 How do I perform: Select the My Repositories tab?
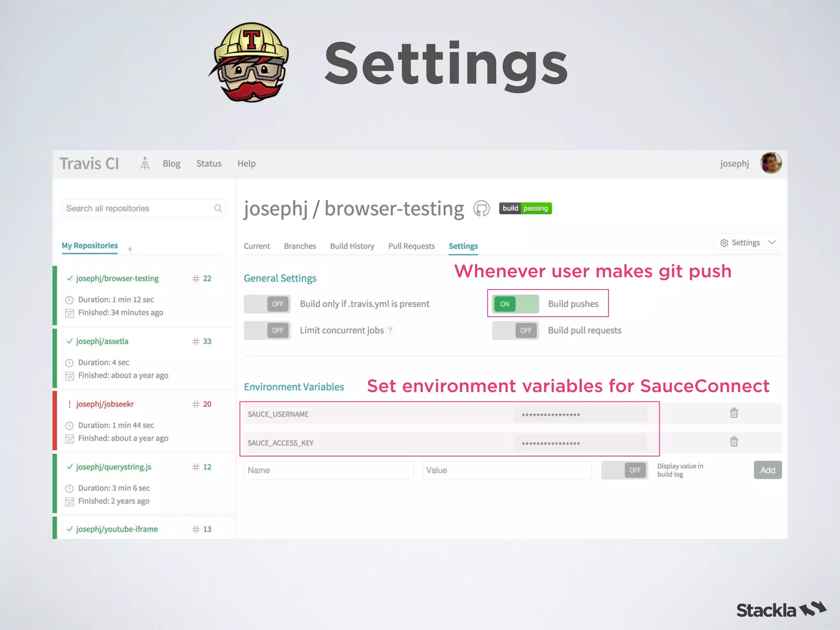pos(90,246)
